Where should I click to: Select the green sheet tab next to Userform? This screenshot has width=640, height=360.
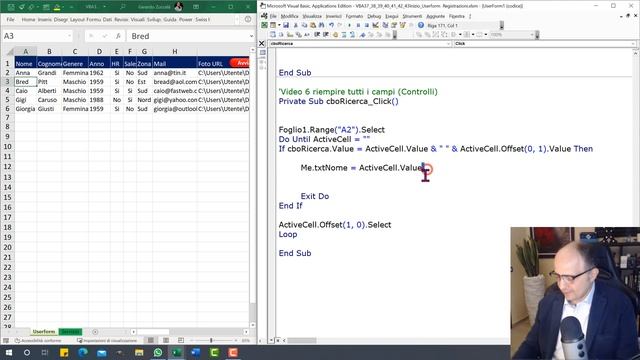point(70,332)
